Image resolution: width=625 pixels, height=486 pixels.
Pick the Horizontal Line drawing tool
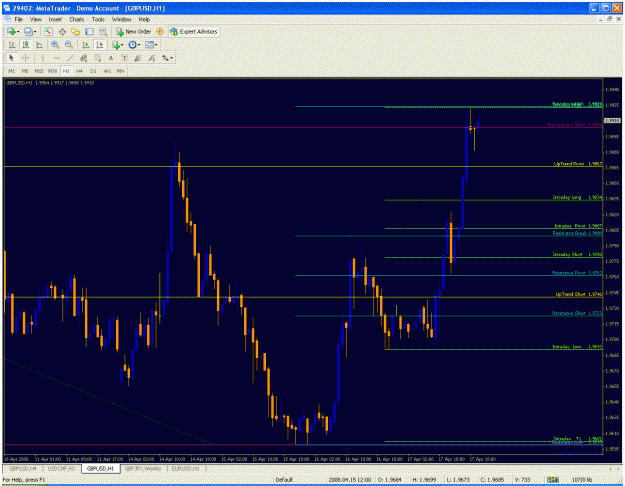(56, 58)
